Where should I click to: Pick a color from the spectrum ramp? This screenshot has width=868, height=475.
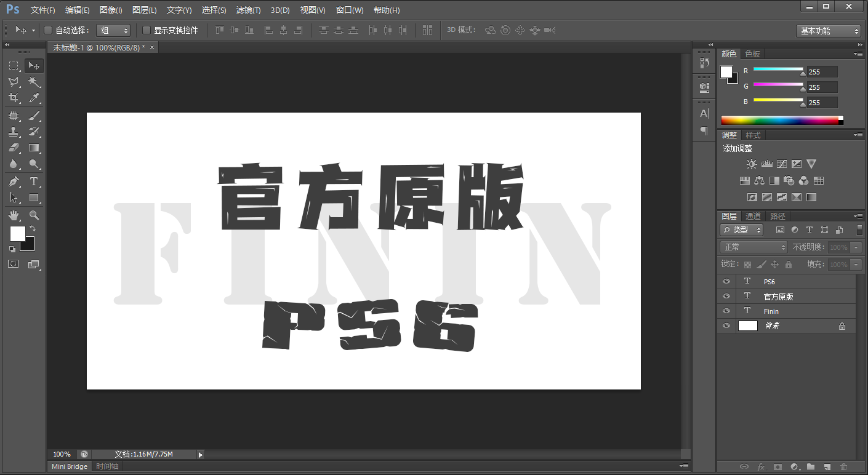point(779,121)
